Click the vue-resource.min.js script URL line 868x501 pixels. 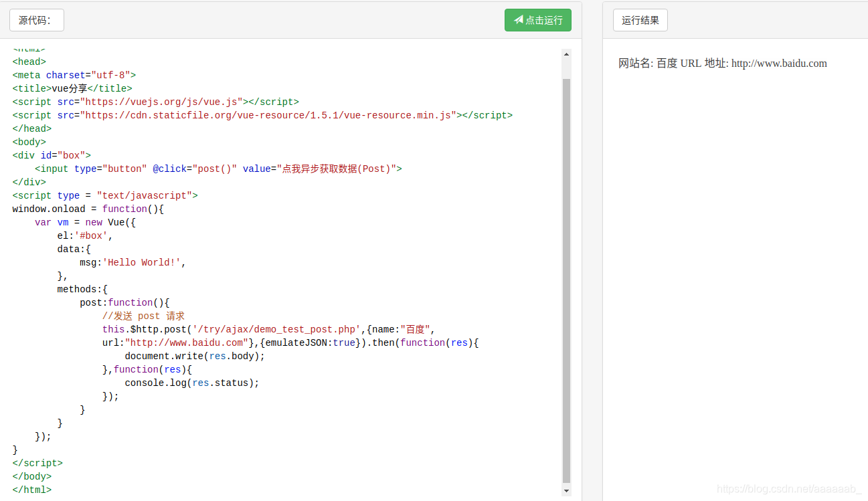pyautogui.click(x=262, y=115)
